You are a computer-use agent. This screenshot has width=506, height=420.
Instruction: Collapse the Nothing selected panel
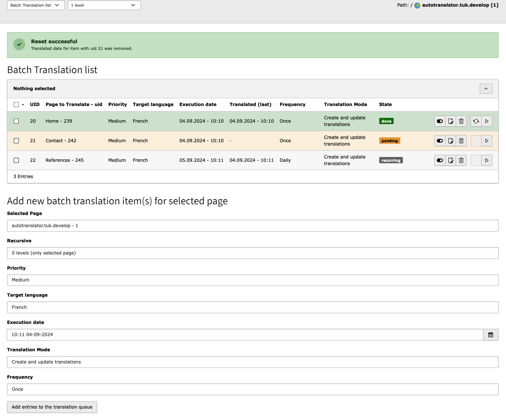point(486,89)
